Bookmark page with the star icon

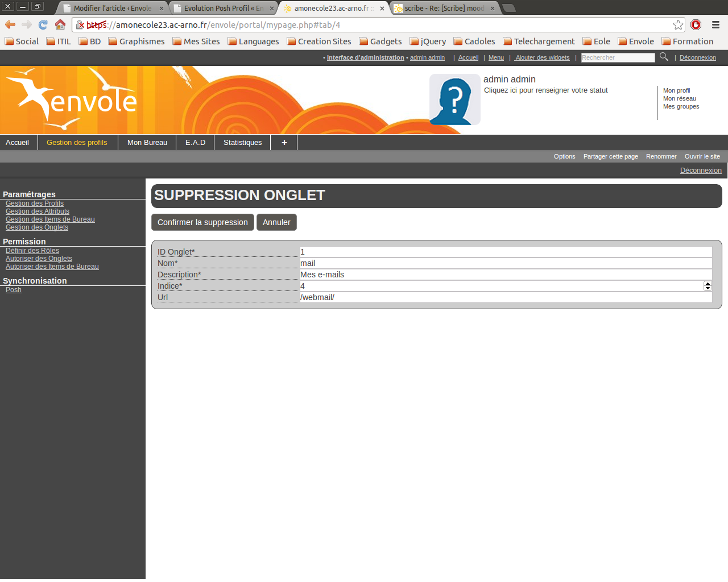678,24
